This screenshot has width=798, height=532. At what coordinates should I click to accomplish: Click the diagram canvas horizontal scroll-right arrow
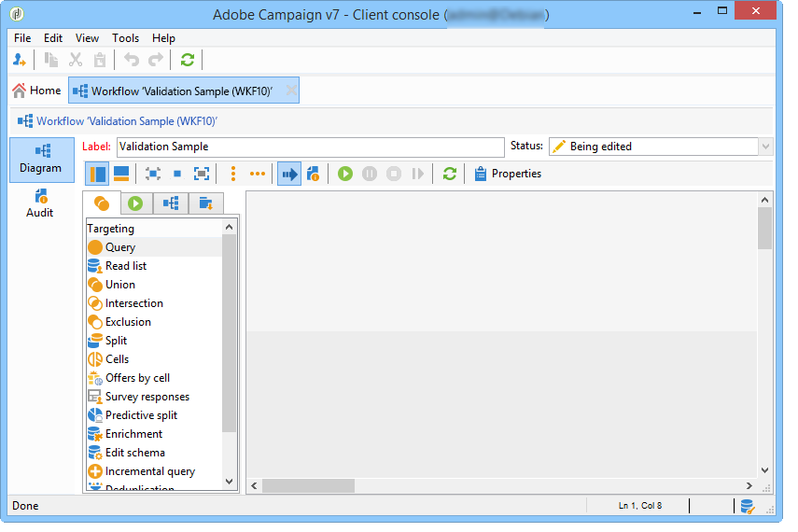click(749, 485)
